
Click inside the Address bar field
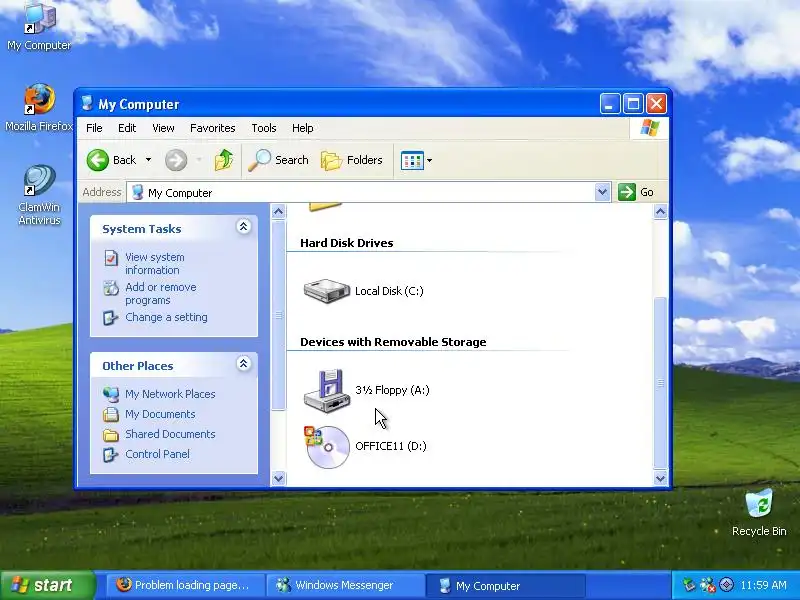click(x=361, y=192)
